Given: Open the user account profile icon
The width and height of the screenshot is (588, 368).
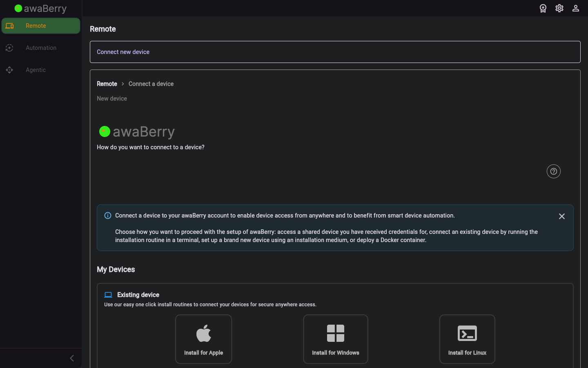Looking at the screenshot, I should (x=576, y=8).
